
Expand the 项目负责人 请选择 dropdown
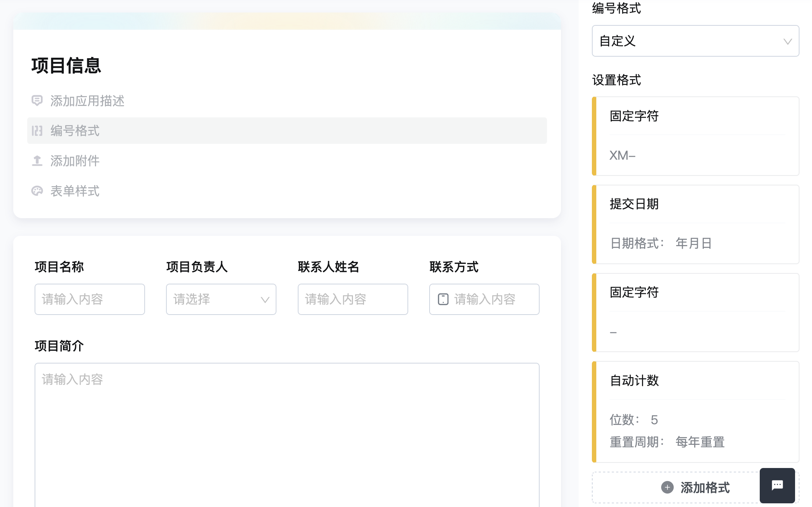point(221,299)
